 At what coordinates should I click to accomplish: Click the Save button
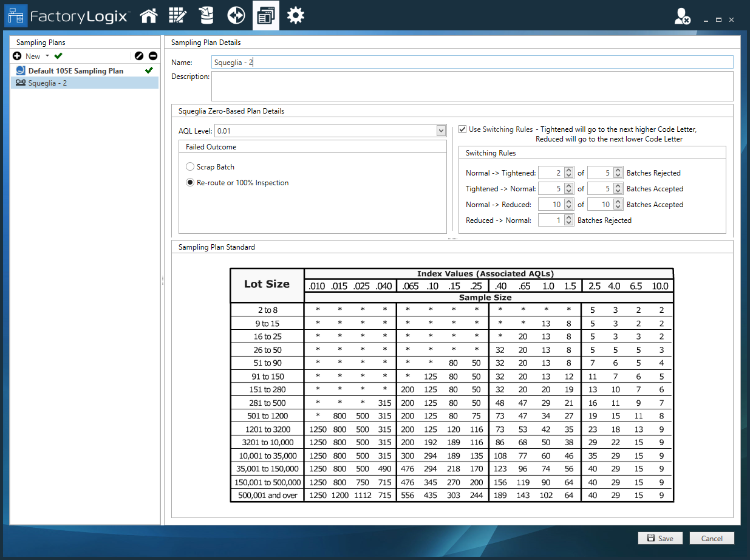660,538
